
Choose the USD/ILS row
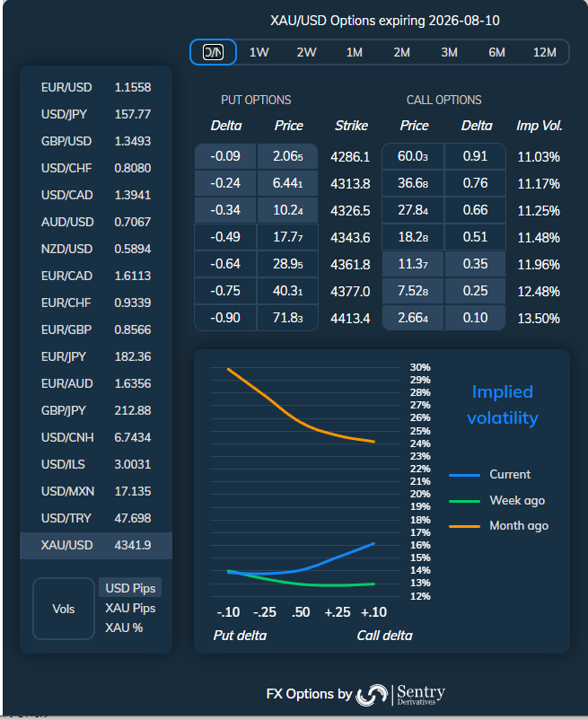coord(96,464)
